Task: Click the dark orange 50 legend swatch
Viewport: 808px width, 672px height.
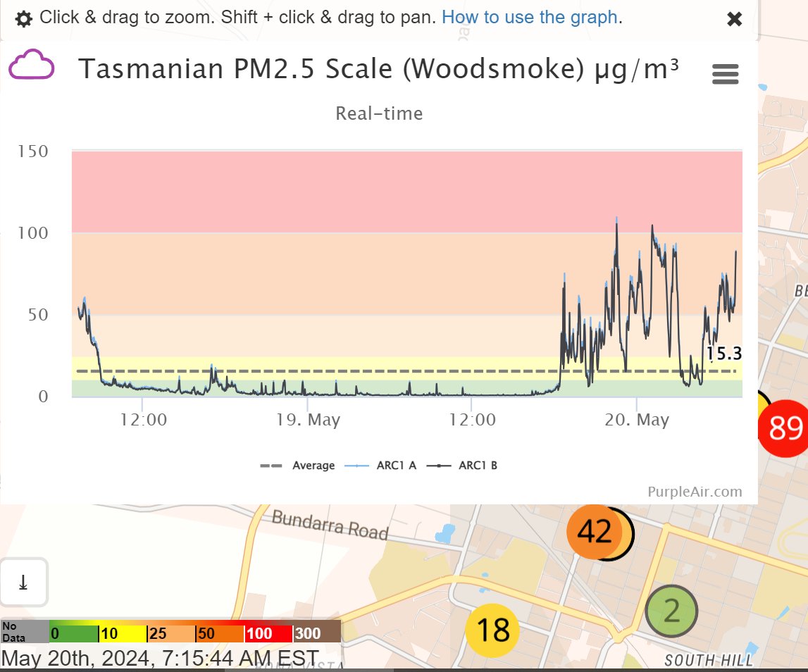Action: (x=220, y=633)
